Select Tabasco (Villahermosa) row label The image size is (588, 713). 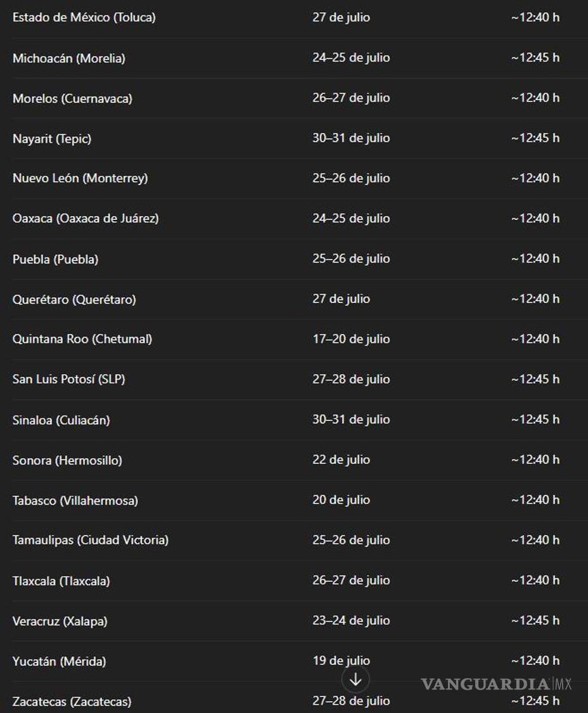pos(75,501)
